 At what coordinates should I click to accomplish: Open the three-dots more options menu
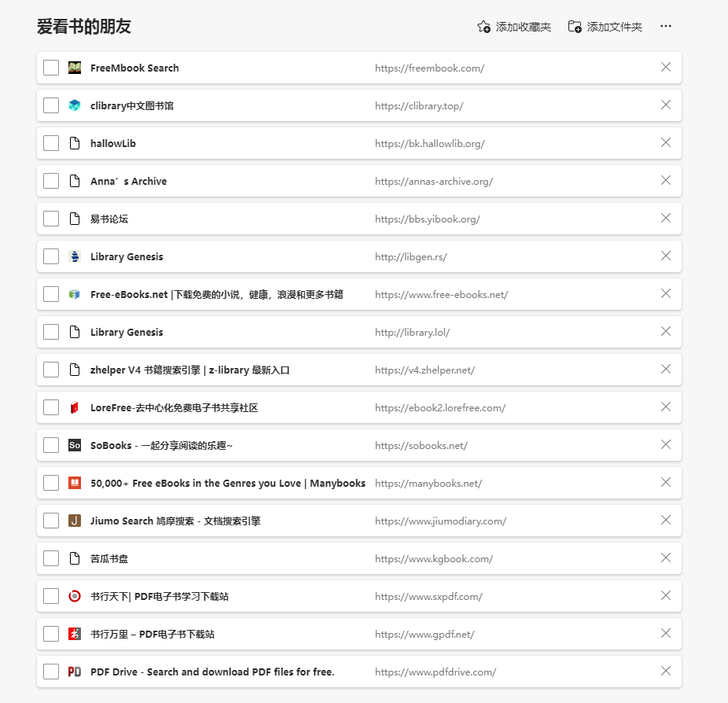tap(666, 26)
